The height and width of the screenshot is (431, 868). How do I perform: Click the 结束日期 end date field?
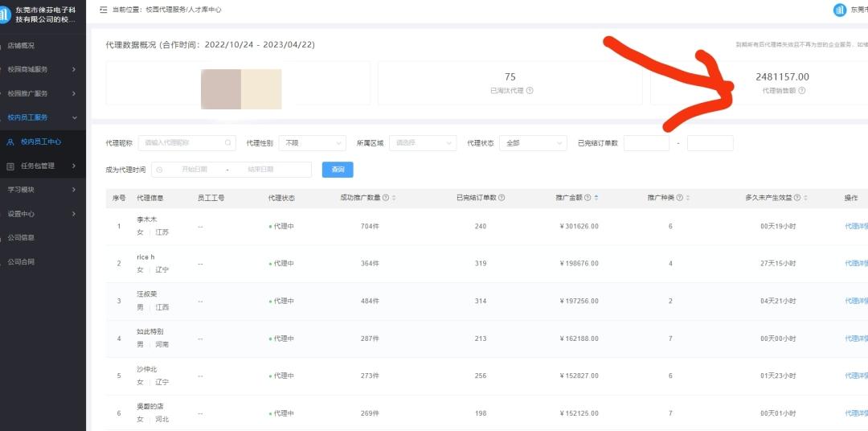[260, 170]
